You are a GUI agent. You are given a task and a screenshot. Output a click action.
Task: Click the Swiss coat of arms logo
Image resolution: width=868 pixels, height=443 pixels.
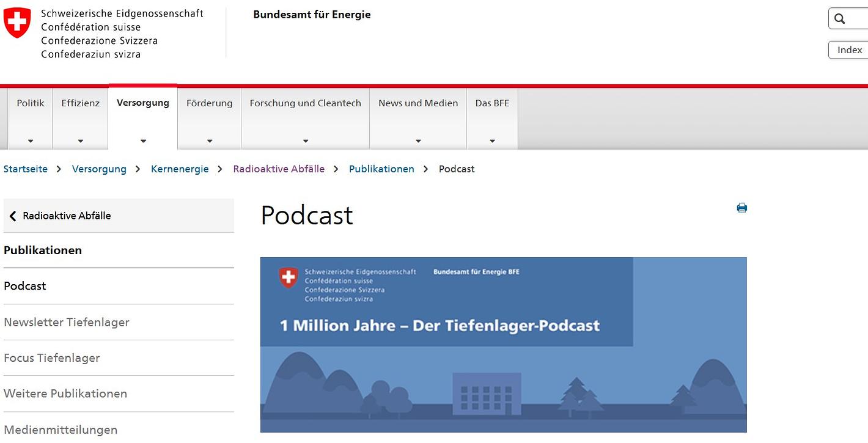point(17,23)
